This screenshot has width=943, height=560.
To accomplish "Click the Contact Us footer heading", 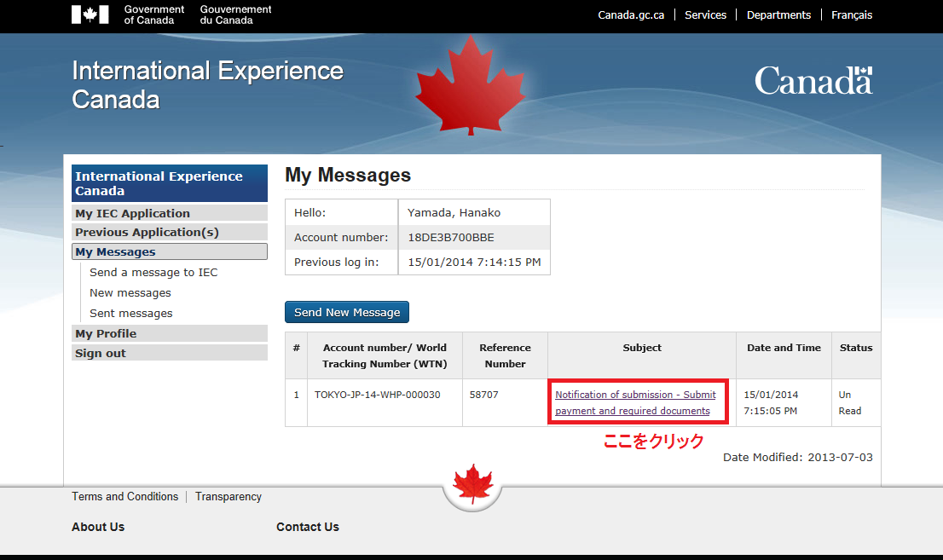I will [x=308, y=527].
